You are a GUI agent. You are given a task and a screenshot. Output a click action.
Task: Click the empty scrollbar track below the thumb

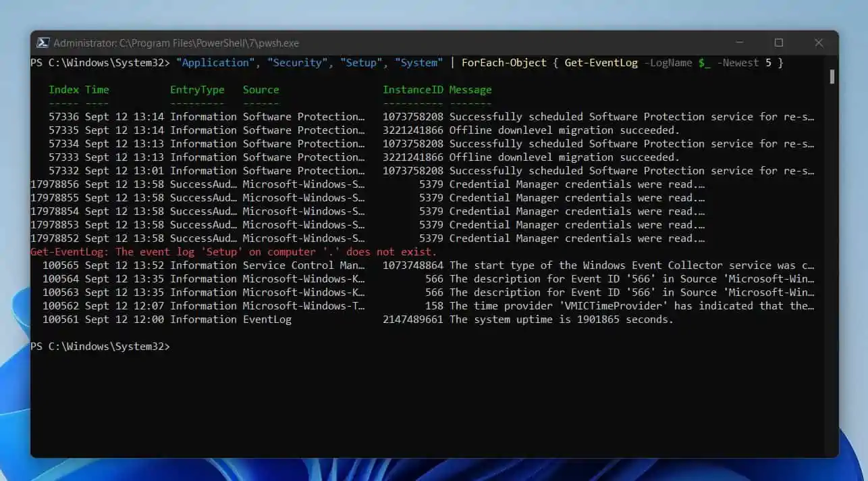point(832,270)
